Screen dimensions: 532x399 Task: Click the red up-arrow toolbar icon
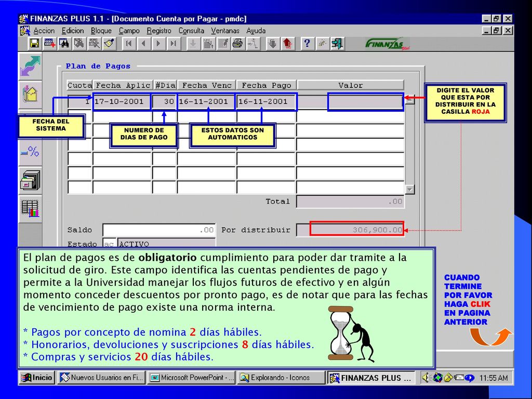(x=287, y=44)
